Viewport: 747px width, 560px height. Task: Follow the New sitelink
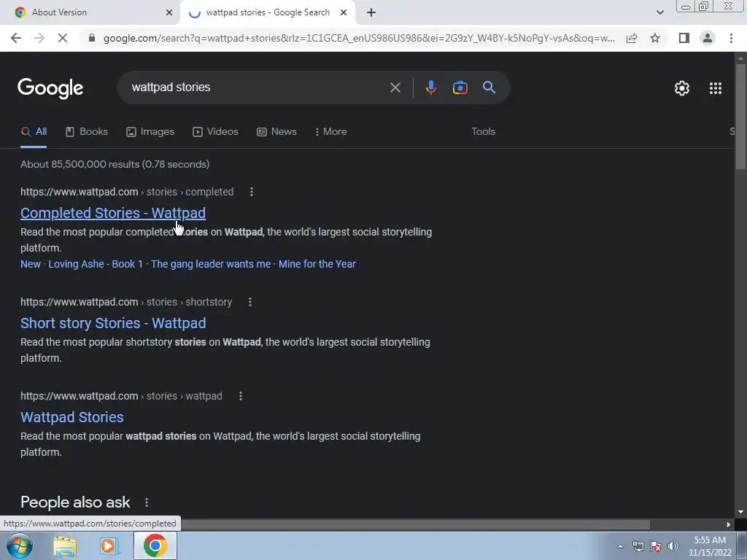31,264
